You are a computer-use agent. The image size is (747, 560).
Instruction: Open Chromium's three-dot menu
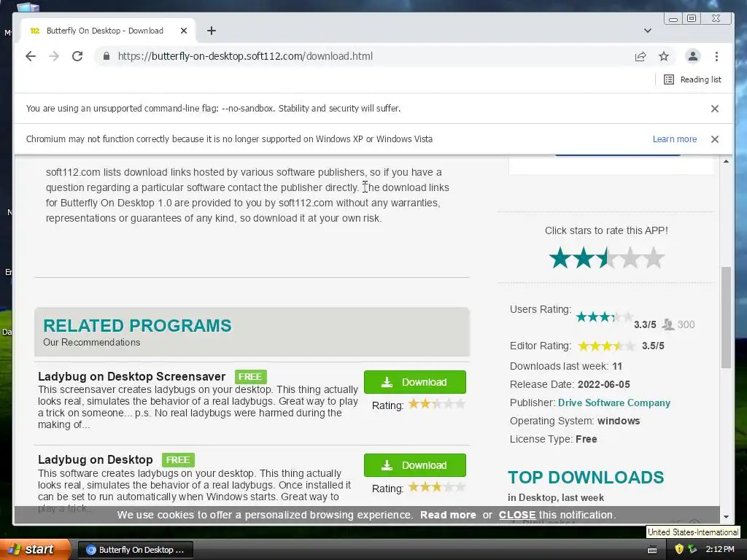716,56
